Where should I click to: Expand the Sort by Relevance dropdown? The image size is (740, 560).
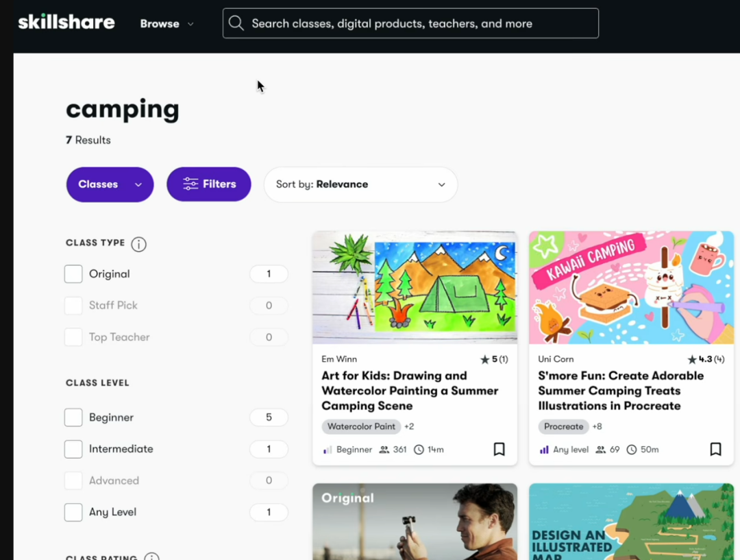360,184
